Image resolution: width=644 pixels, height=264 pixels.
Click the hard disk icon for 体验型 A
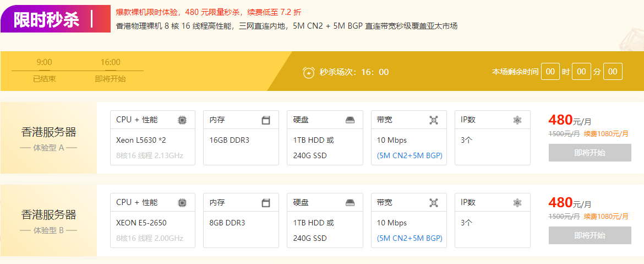coord(350,120)
